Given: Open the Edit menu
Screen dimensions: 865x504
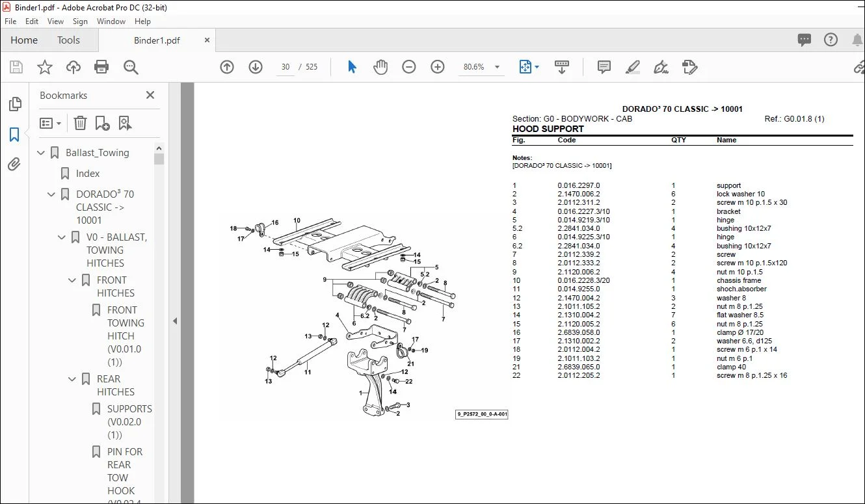Looking at the screenshot, I should pyautogui.click(x=32, y=21).
